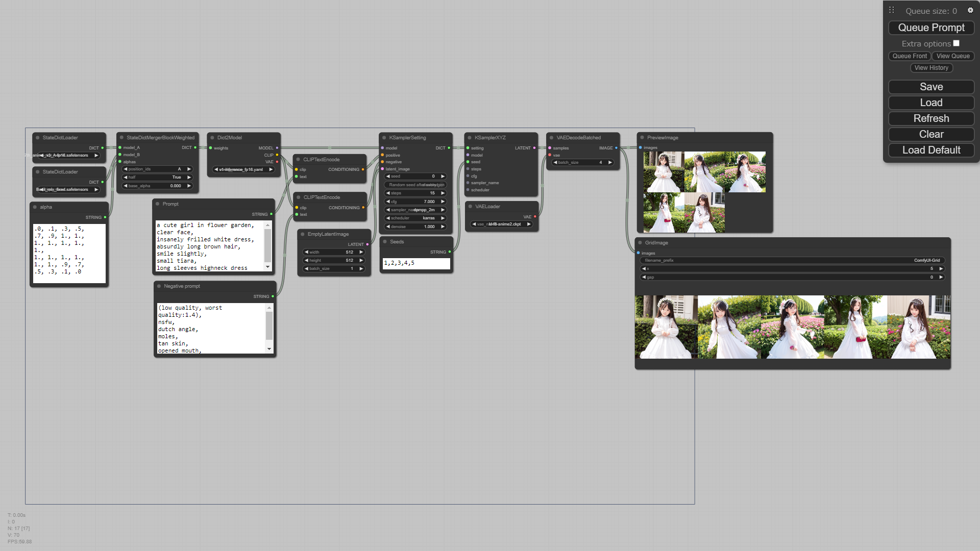
Task: Enable the Extra options checkbox
Action: point(956,43)
